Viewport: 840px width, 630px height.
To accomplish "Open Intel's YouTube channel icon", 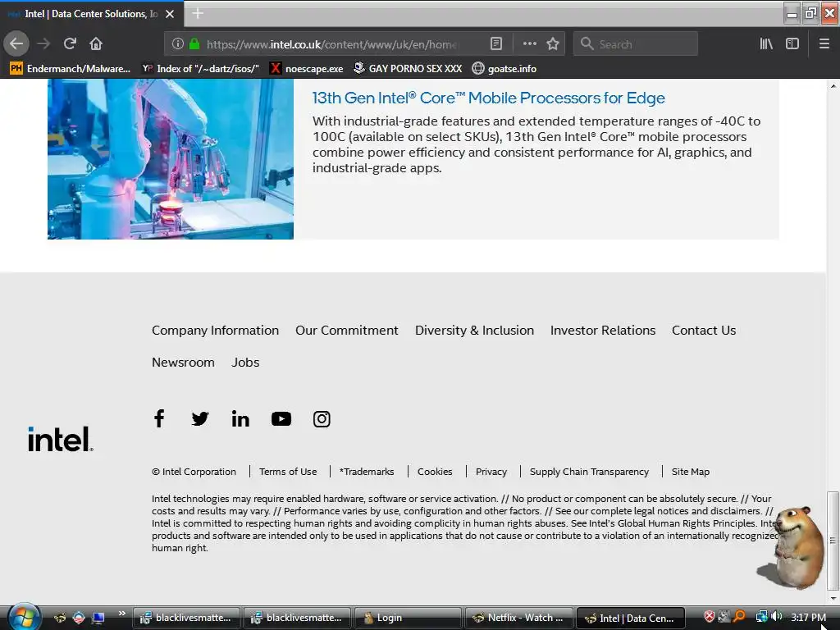I will [281, 419].
